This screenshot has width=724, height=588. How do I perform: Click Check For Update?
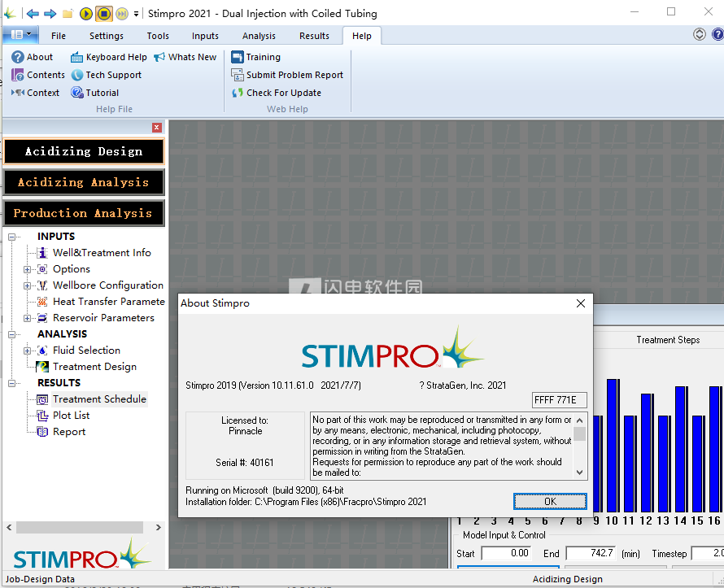coord(276,93)
